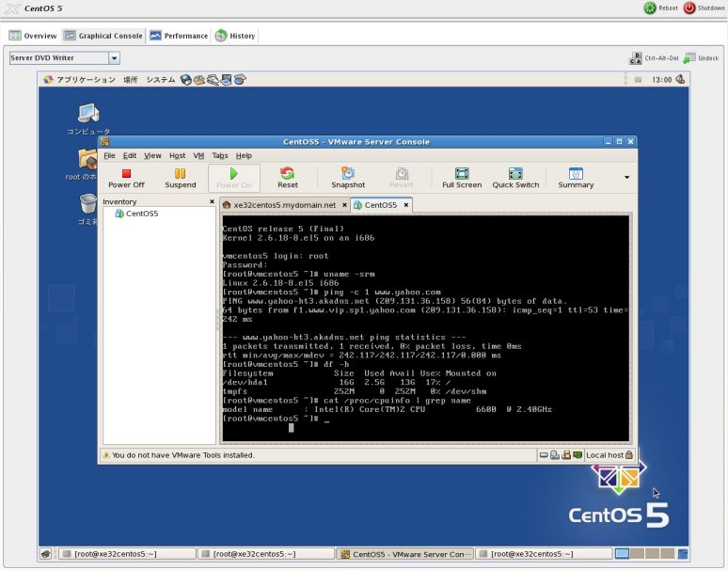
Task: Click the show desktop button in the bottom panel
Action: point(45,554)
